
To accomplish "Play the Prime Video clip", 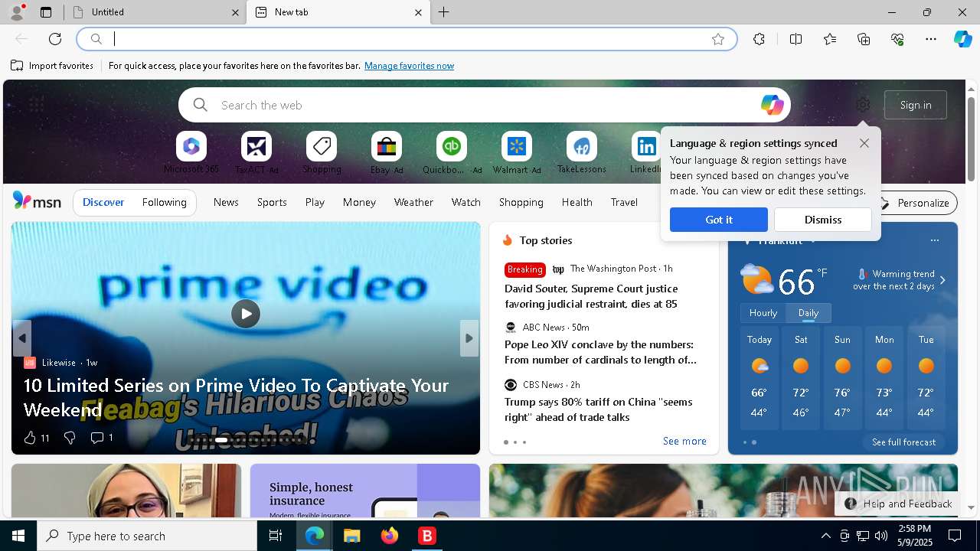I will pos(246,314).
